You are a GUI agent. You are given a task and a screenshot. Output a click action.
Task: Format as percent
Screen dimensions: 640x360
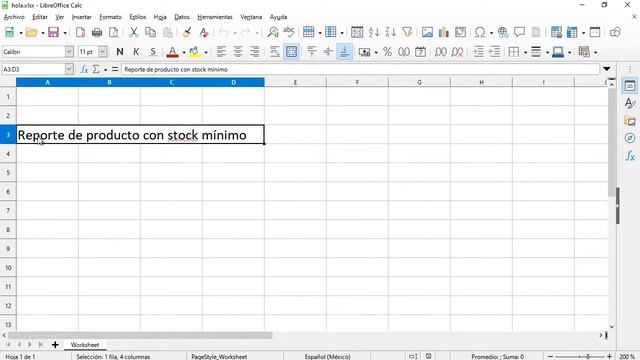pyautogui.click(x=387, y=52)
